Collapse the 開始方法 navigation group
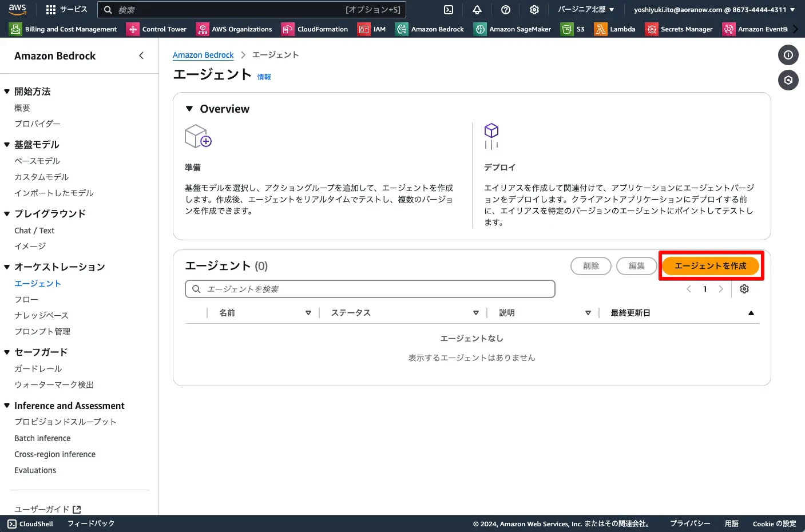 [7, 92]
